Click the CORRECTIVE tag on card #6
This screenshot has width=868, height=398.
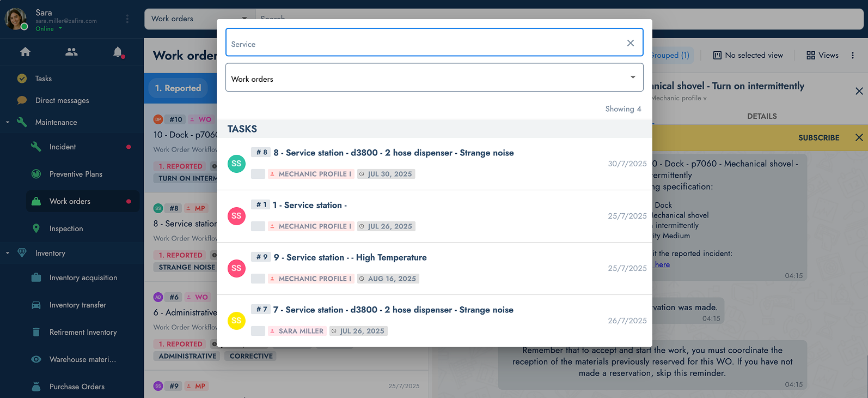pos(251,356)
